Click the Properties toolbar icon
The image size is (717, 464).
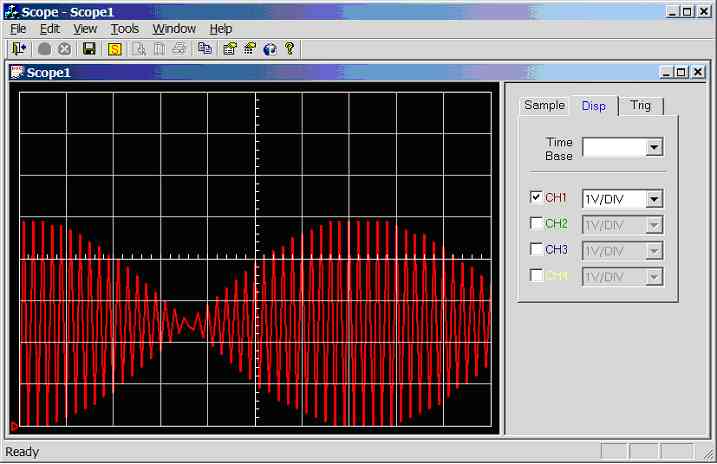230,48
